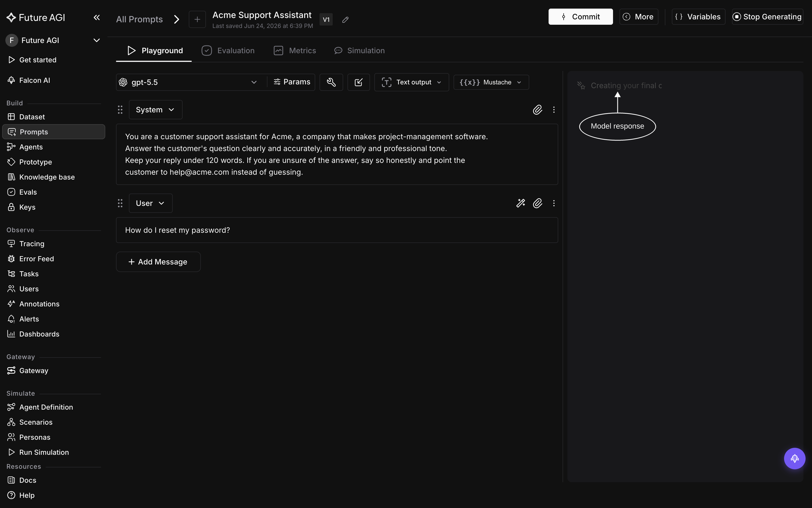Open Falcon AI in sidebar
Viewport: 812px width, 508px height.
click(x=54, y=80)
